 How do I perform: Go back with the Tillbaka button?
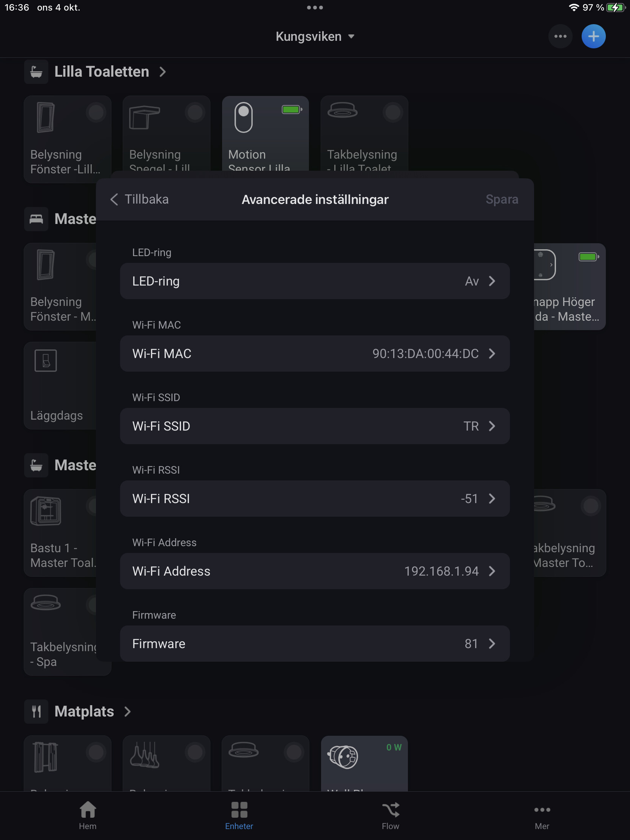pos(139,199)
